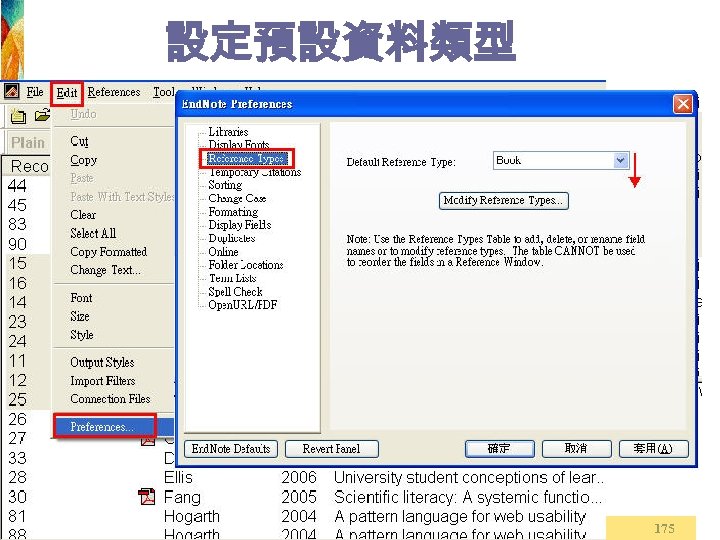Click the 確定 (OK) button
The height and width of the screenshot is (540, 720).
pyautogui.click(x=500, y=448)
